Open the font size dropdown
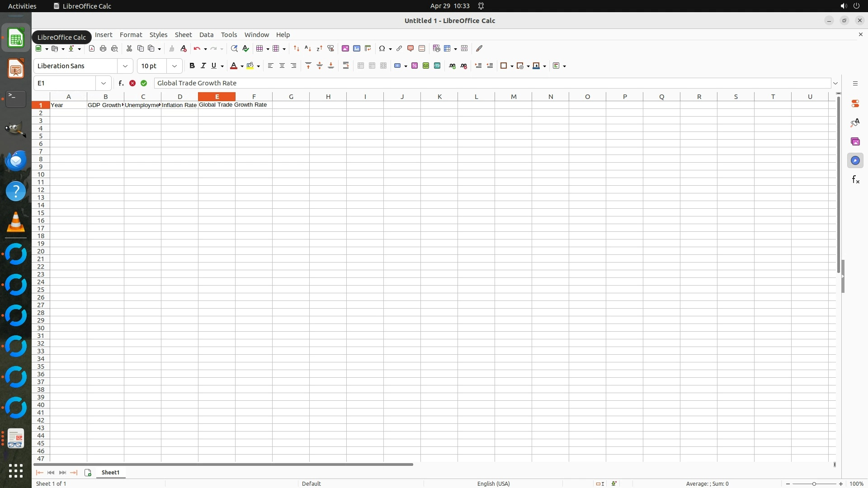 (174, 66)
